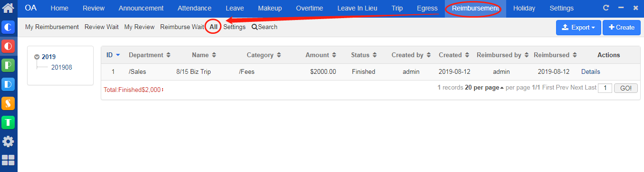Sort by the Department column
Image resolution: width=644 pixels, height=172 pixels.
[150, 55]
